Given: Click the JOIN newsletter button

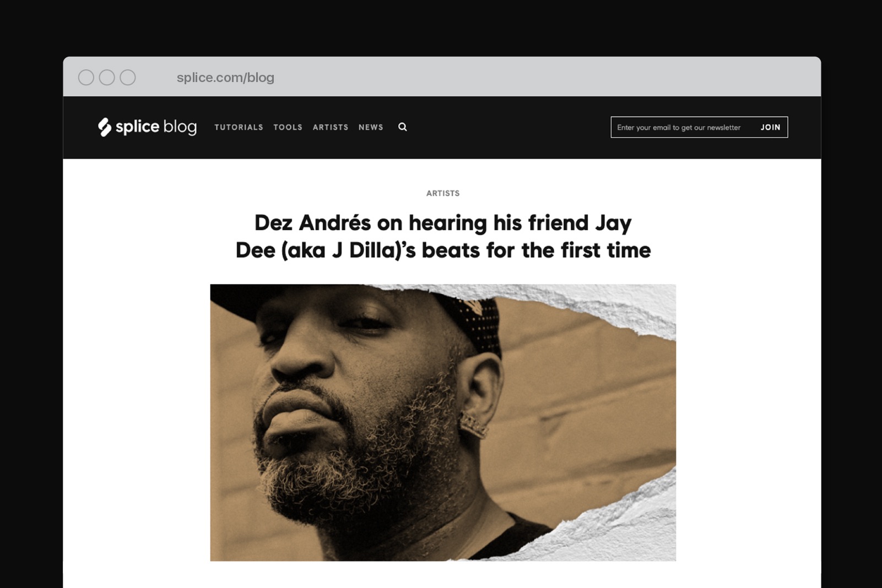Looking at the screenshot, I should pos(770,127).
